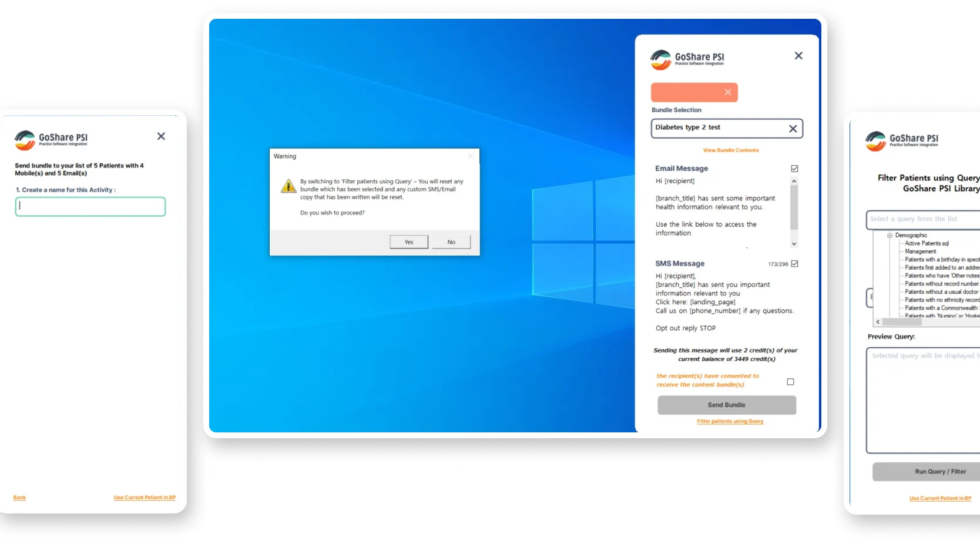Select 'Patients with a birthday in spec...' query
The width and height of the screenshot is (980, 544).
tap(942, 260)
